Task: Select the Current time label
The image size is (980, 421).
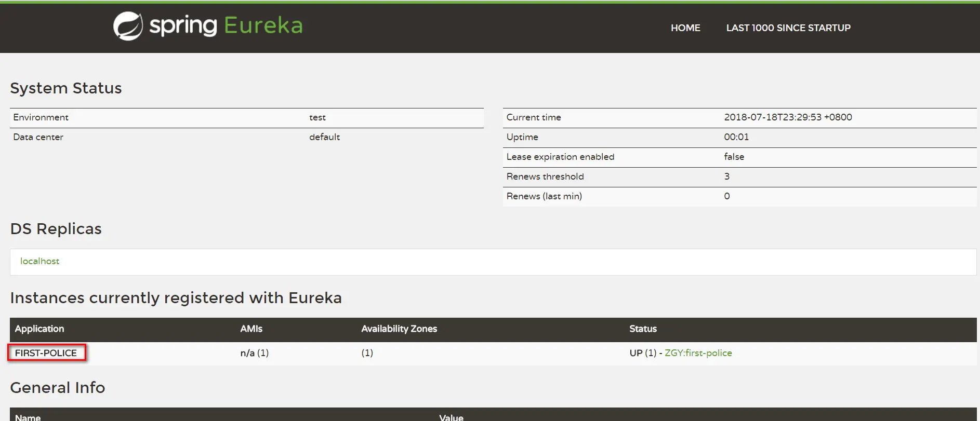Action: click(534, 117)
